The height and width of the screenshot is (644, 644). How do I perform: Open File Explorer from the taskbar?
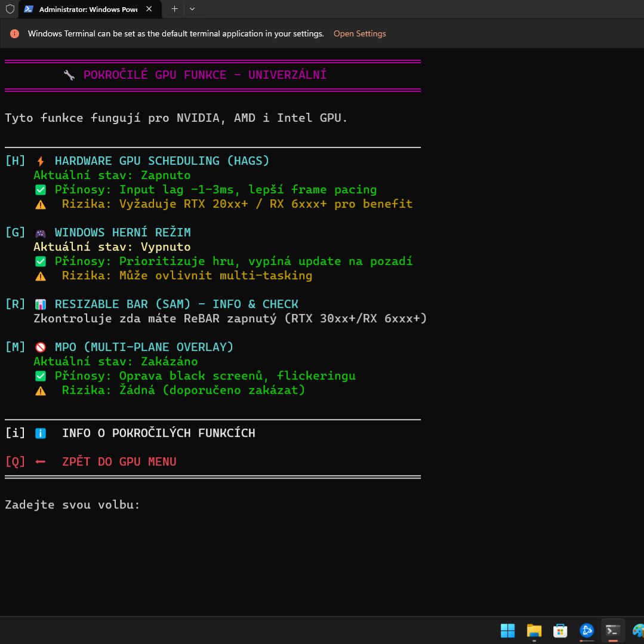tap(534, 630)
